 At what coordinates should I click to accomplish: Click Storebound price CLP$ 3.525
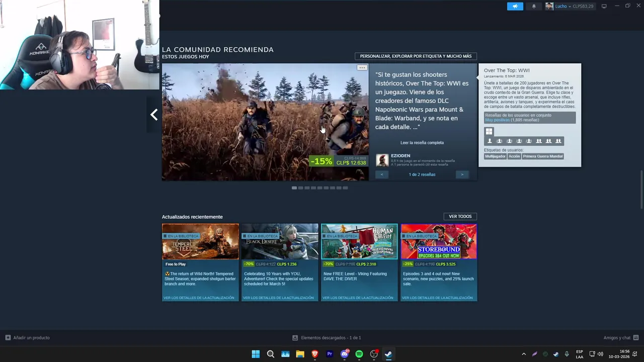(x=445, y=264)
